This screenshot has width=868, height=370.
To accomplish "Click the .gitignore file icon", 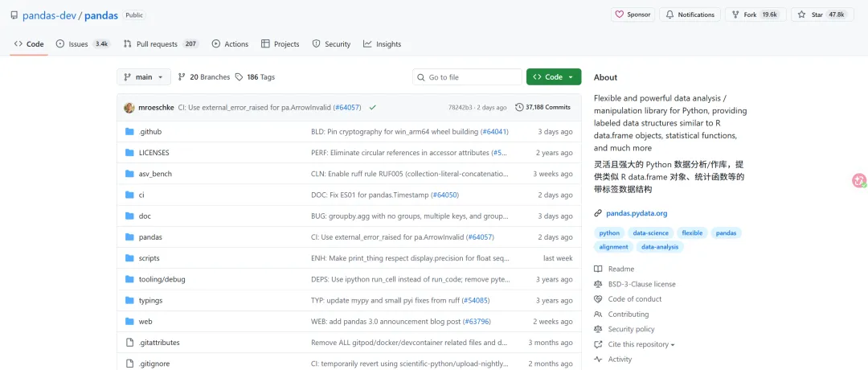I will [129, 364].
